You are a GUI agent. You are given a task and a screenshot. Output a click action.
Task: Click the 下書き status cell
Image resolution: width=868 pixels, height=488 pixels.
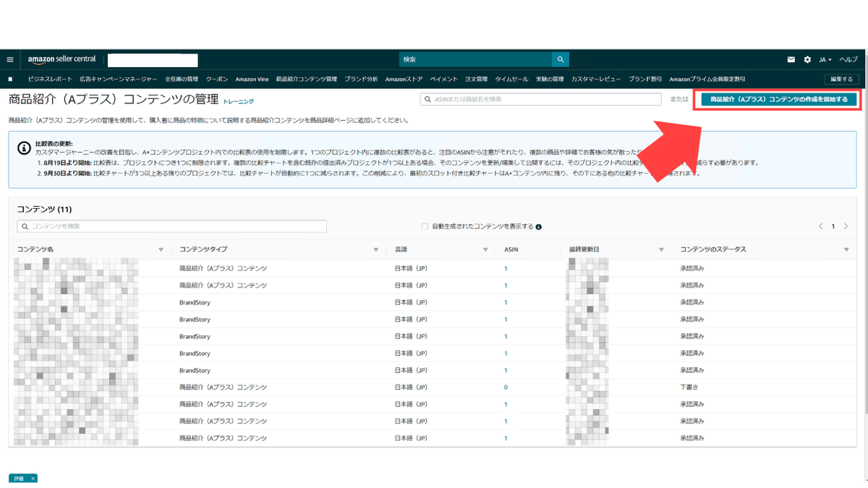689,388
